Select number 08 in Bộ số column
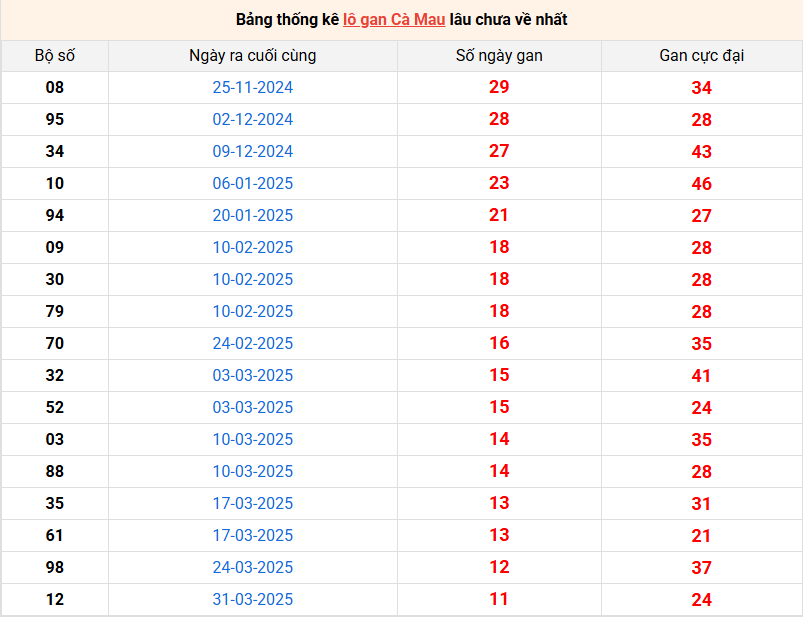803x619 pixels. tap(55, 88)
